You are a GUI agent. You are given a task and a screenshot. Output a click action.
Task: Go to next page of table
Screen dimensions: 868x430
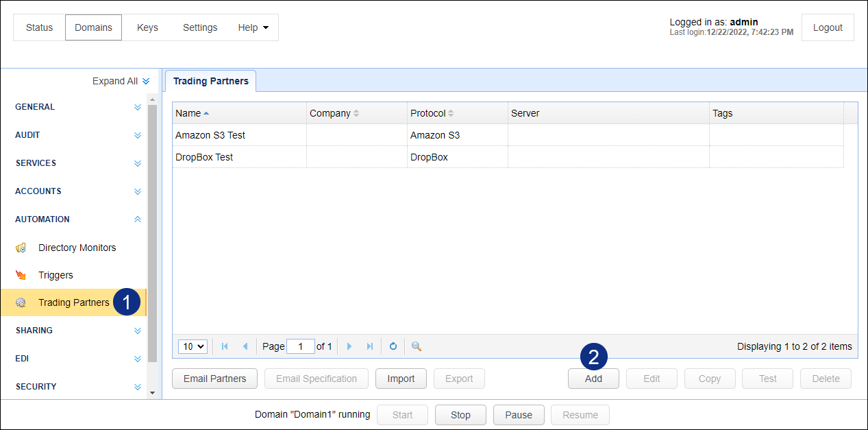pyautogui.click(x=349, y=346)
